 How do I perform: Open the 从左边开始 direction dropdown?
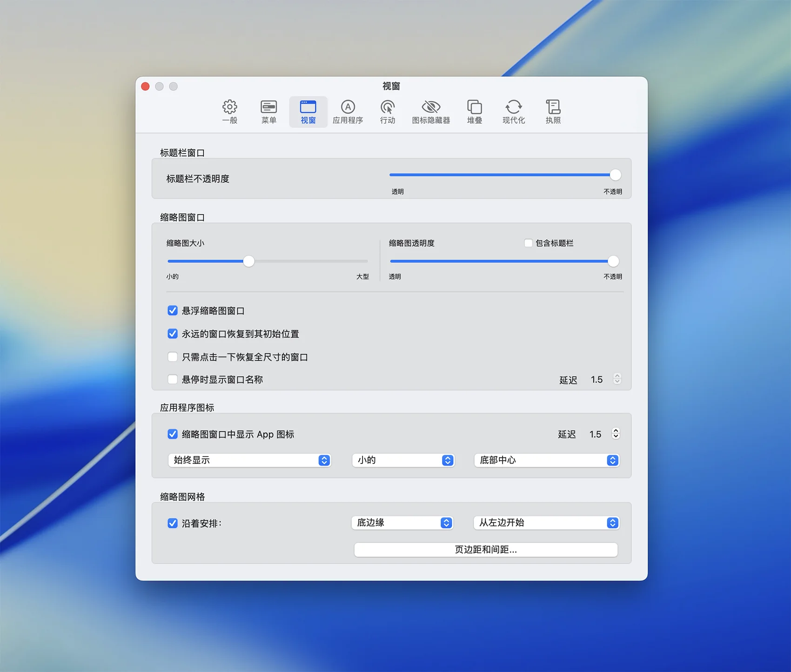[546, 523]
